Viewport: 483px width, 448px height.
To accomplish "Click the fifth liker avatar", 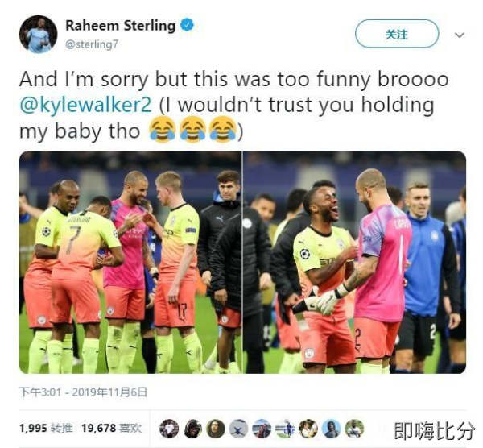I will click(262, 429).
